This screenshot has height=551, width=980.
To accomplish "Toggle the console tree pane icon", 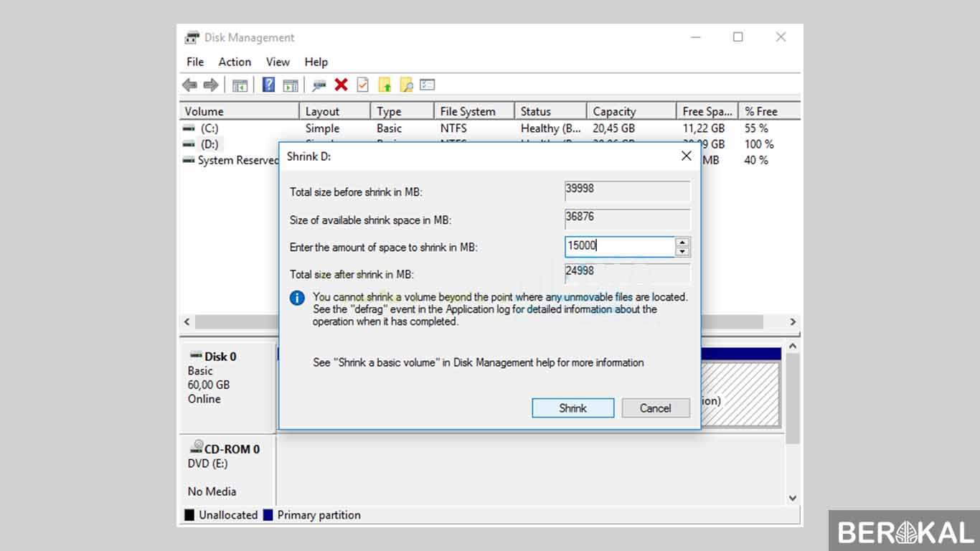I will [240, 85].
